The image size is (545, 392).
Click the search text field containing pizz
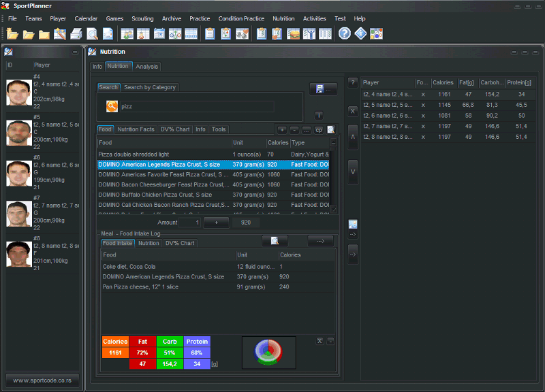[x=197, y=107]
